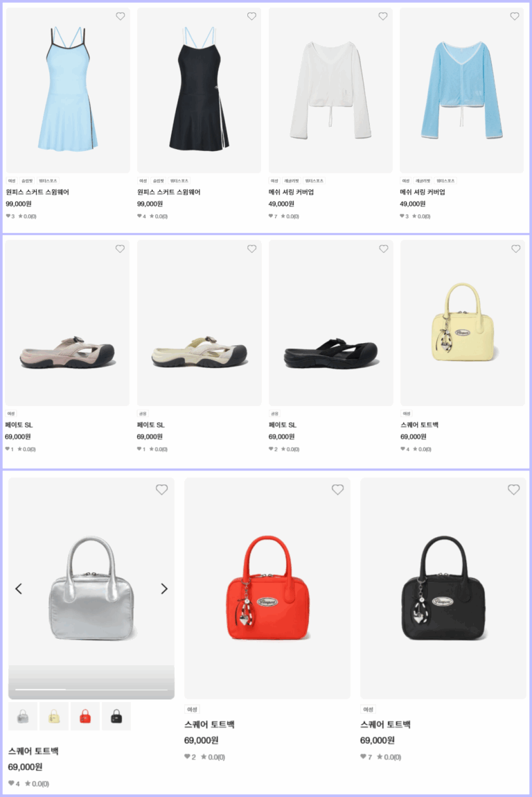Show previous image of silver tote bag
Image resolution: width=532 pixels, height=797 pixels.
coord(19,588)
